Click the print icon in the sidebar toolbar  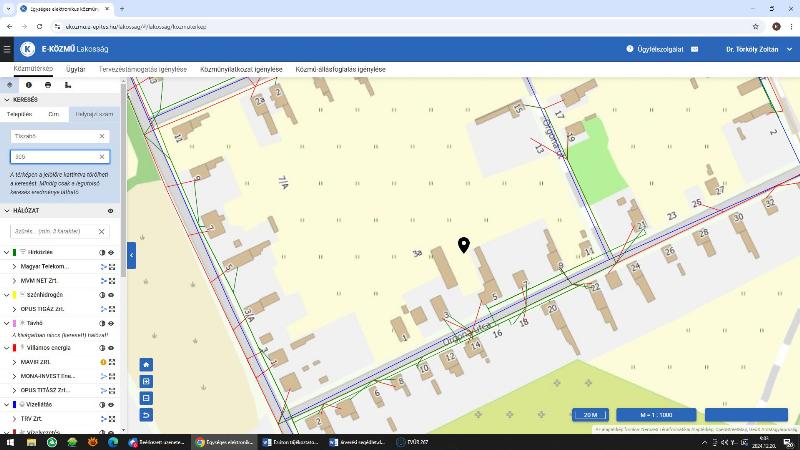(48, 85)
